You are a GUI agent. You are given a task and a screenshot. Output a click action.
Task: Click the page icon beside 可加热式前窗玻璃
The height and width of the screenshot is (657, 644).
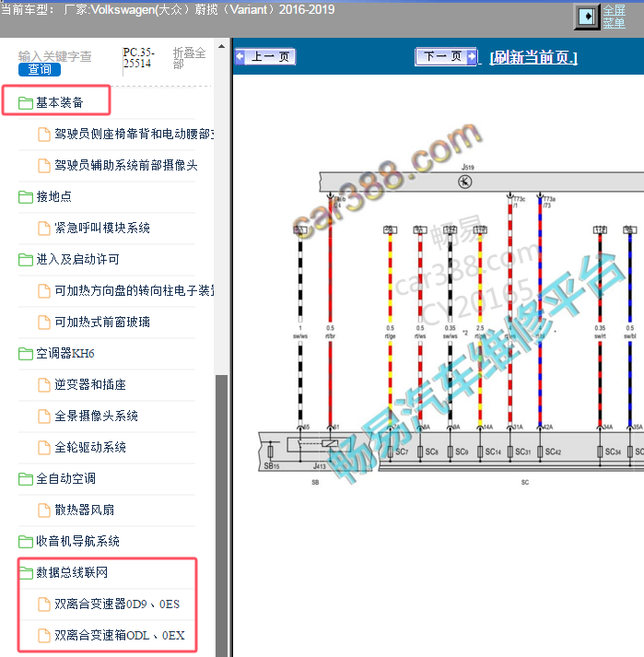[x=44, y=323]
